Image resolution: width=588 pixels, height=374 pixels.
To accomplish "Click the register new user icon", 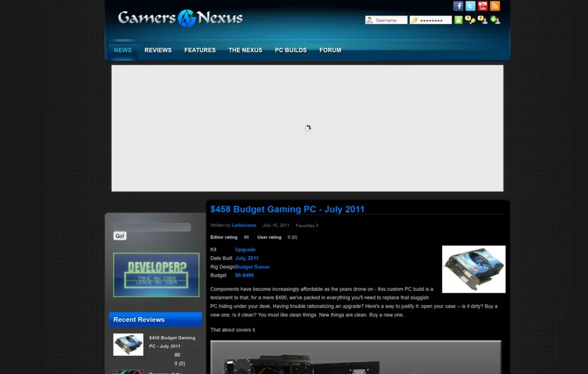I will 495,20.
